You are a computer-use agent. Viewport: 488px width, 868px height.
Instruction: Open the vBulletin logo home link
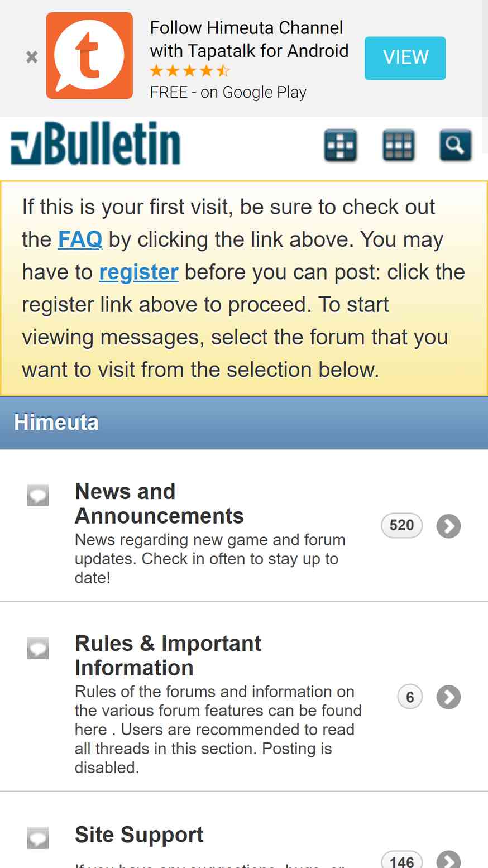click(95, 143)
